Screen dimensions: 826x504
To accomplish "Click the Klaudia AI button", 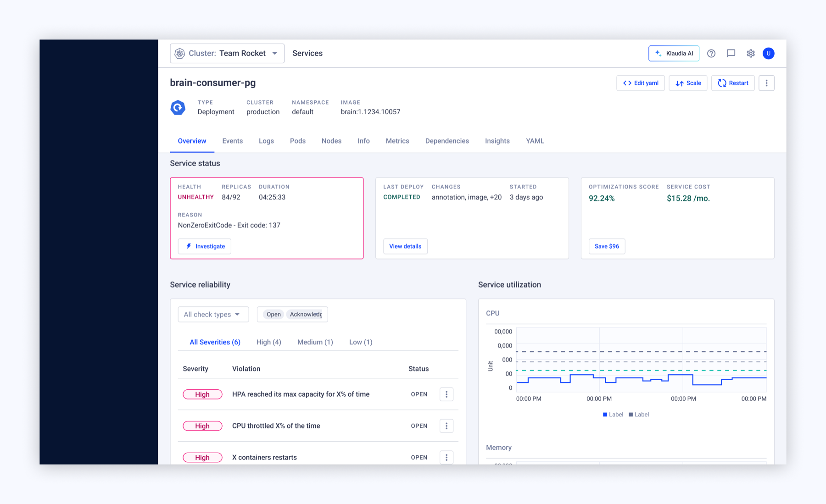I will pyautogui.click(x=674, y=54).
